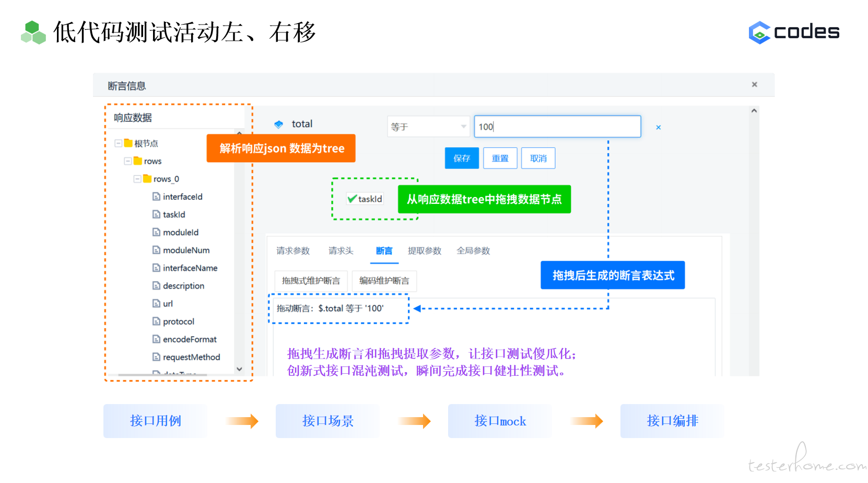Click the rows_0 folder icon
This screenshot has width=868, height=483.
tap(147, 179)
